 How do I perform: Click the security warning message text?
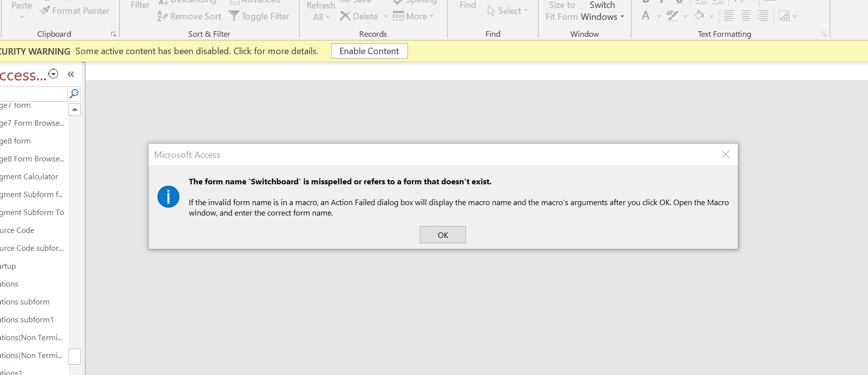[197, 51]
